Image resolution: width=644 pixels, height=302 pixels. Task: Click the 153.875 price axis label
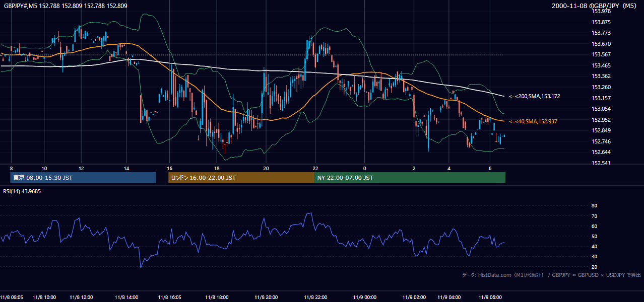[x=601, y=22]
